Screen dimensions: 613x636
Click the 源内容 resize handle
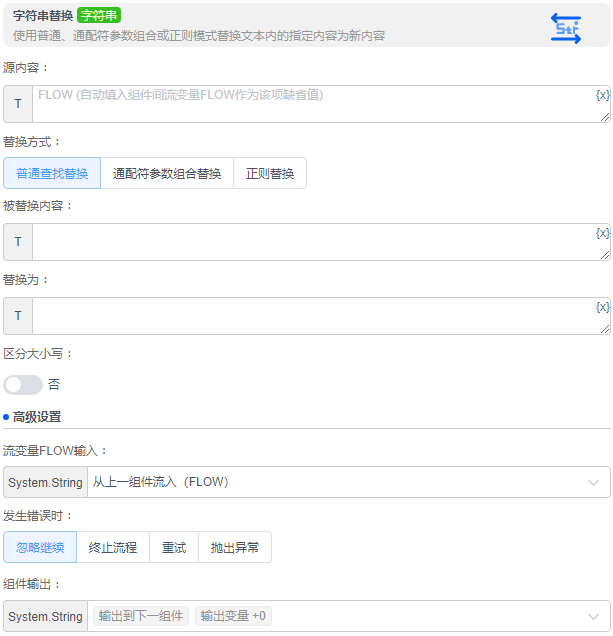pos(604,117)
